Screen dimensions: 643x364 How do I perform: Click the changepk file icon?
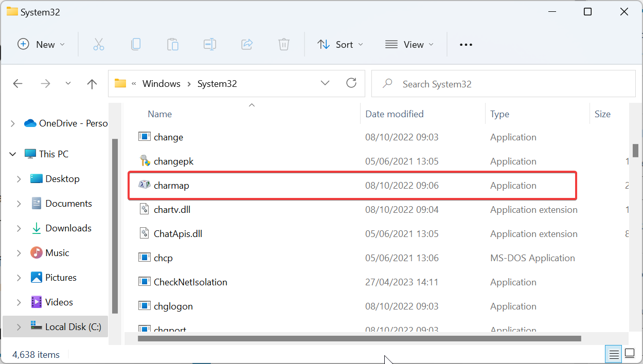click(x=144, y=161)
